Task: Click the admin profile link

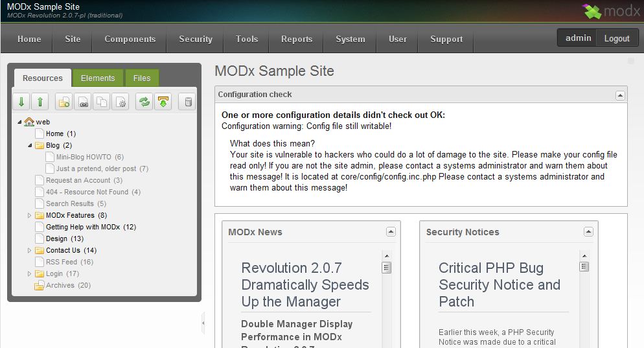Action: (578, 38)
